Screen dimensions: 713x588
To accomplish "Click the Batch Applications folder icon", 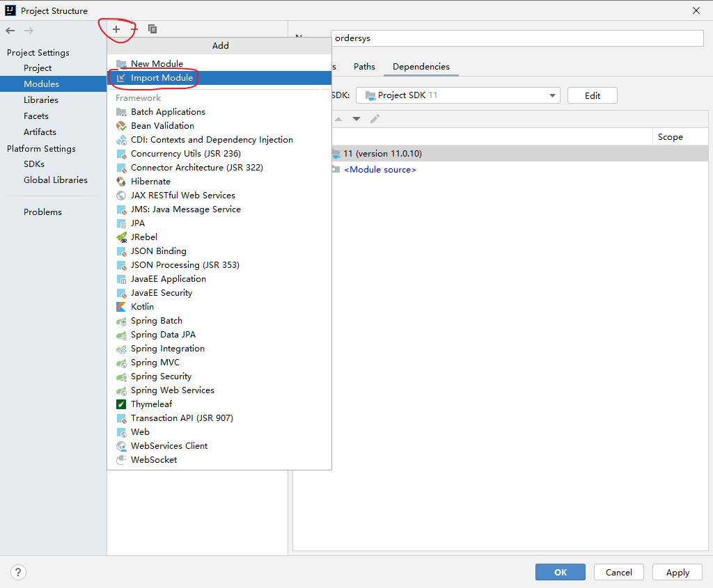I will point(121,112).
